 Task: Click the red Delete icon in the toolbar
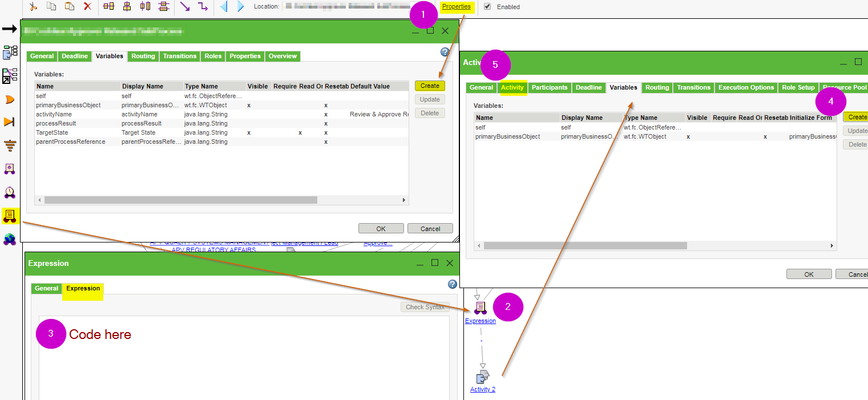coord(87,7)
